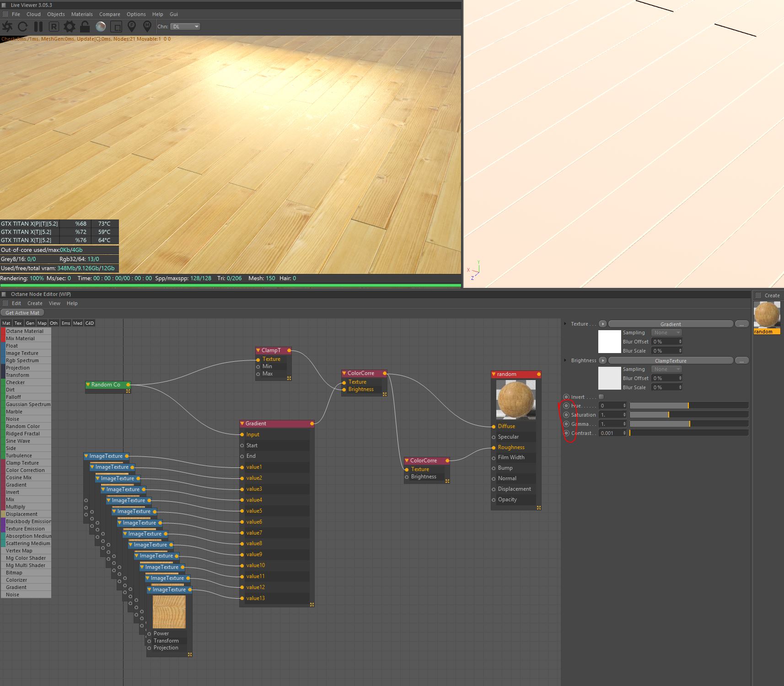This screenshot has width=784, height=686.
Task: Expand the Texture parameter group
Action: click(x=565, y=324)
